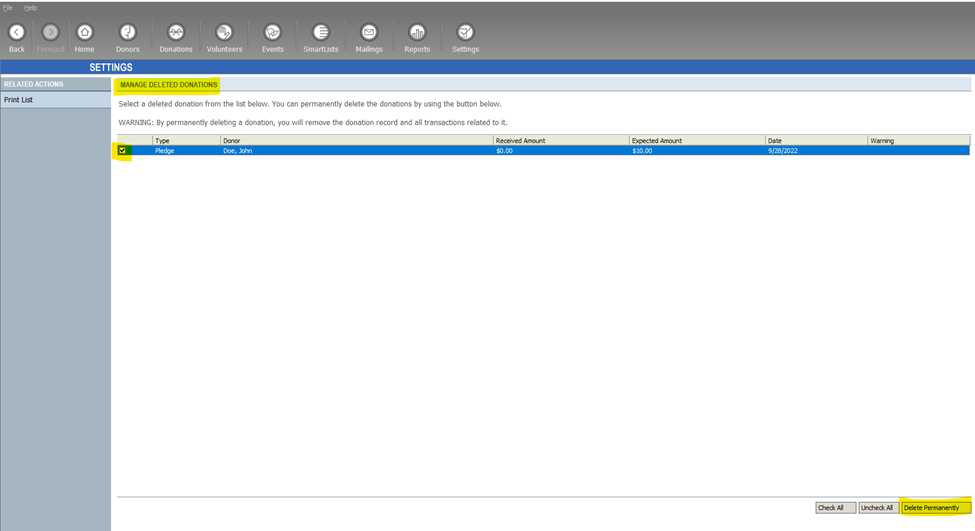Image resolution: width=975 pixels, height=531 pixels.
Task: Open the Help menu
Action: click(x=30, y=8)
